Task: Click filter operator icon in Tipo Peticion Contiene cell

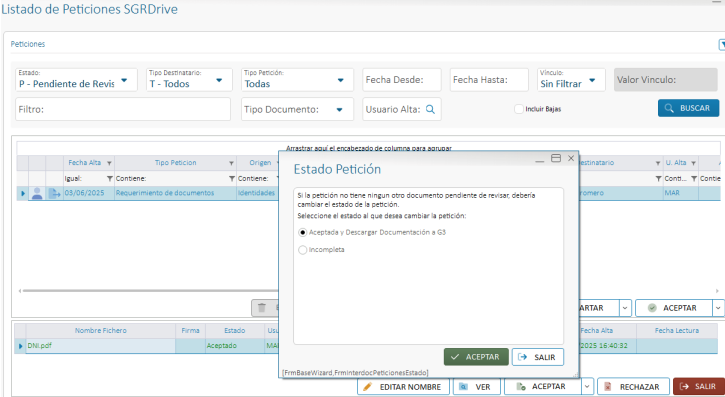Action: (232, 178)
